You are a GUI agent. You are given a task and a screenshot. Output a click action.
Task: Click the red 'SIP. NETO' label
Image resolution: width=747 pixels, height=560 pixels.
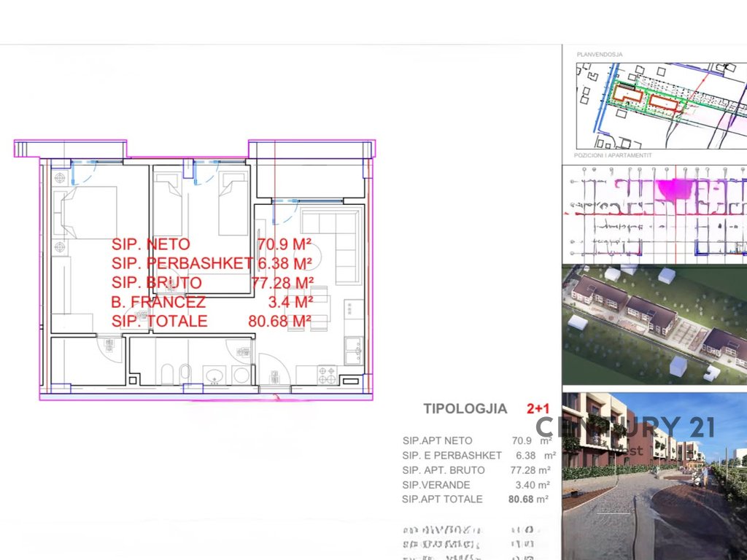150,244
